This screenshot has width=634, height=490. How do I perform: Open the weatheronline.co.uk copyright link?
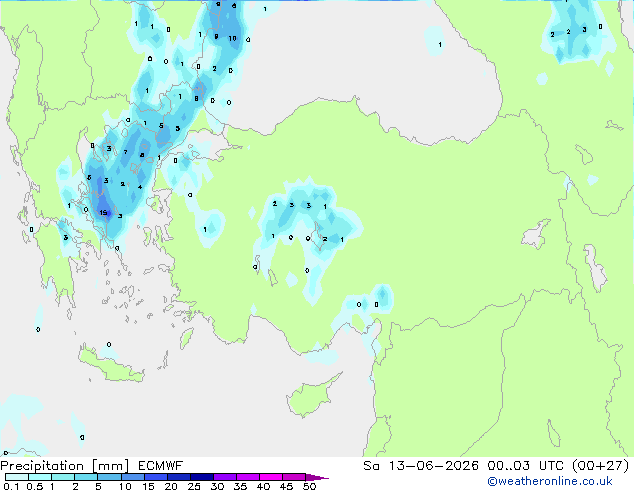pos(550,481)
